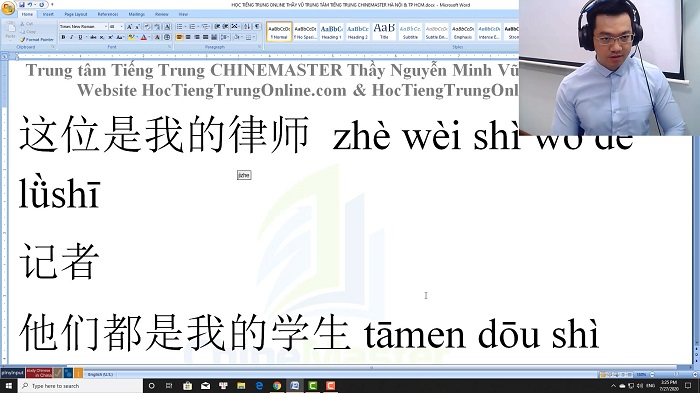Toggle Bold formatting

[x=63, y=37]
